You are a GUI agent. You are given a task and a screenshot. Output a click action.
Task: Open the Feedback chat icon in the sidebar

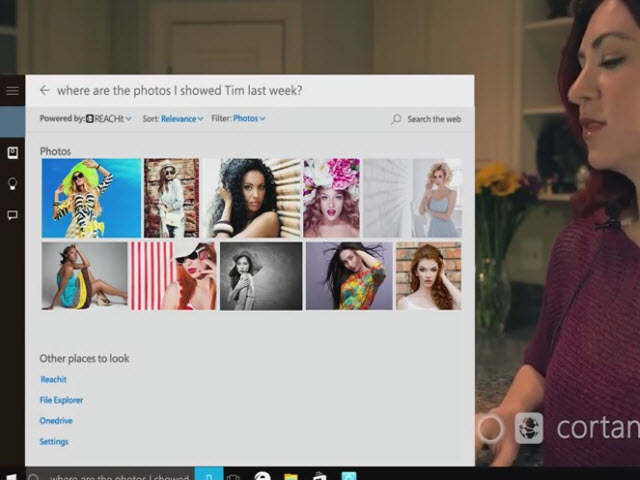pos(12,215)
